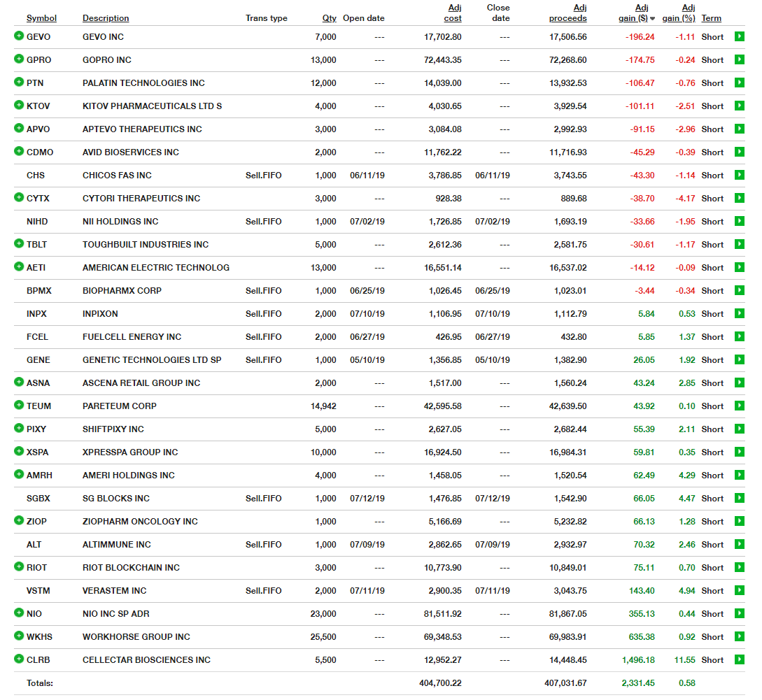Click green arrow icon on AMRH row
The height and width of the screenshot is (700, 762).
pos(740,475)
